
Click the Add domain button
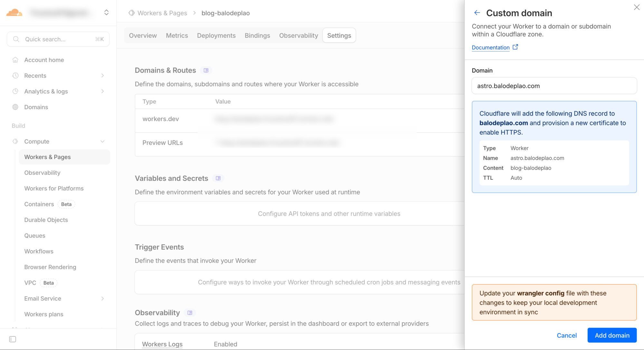[x=612, y=335]
